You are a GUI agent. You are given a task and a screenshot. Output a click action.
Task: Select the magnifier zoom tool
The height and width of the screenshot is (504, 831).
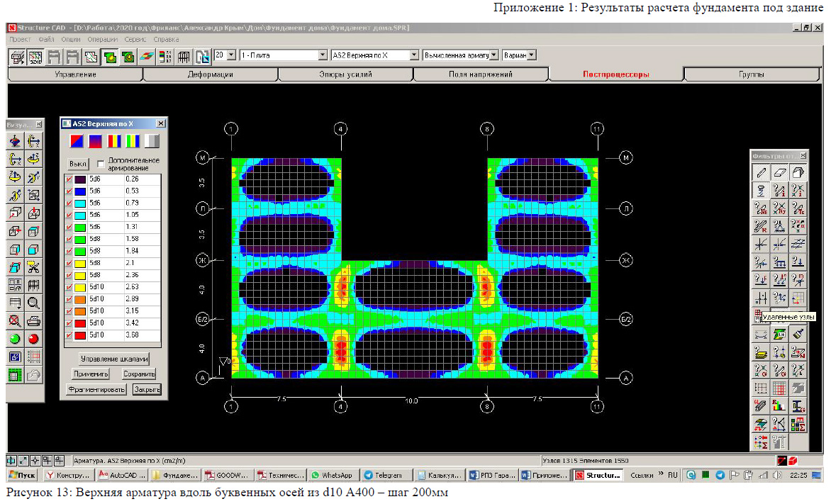[x=33, y=303]
